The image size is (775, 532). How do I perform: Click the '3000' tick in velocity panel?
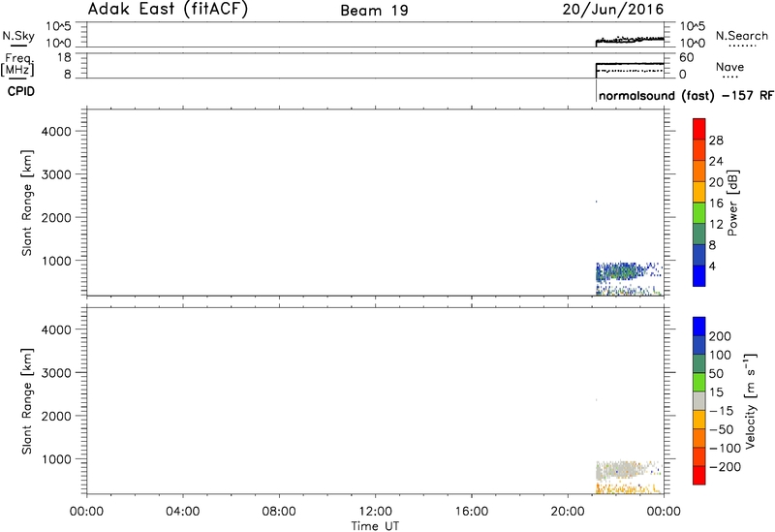[x=57, y=373]
